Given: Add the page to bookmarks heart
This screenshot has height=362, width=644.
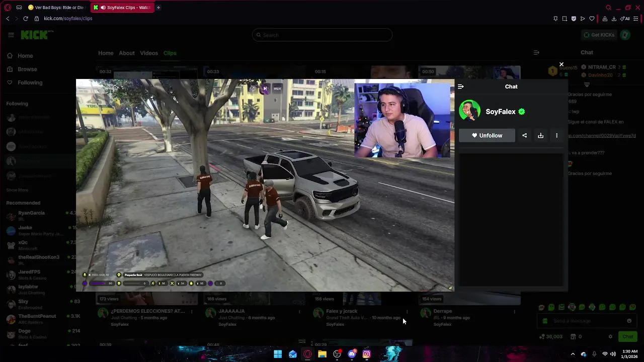Looking at the screenshot, I should point(592,19).
